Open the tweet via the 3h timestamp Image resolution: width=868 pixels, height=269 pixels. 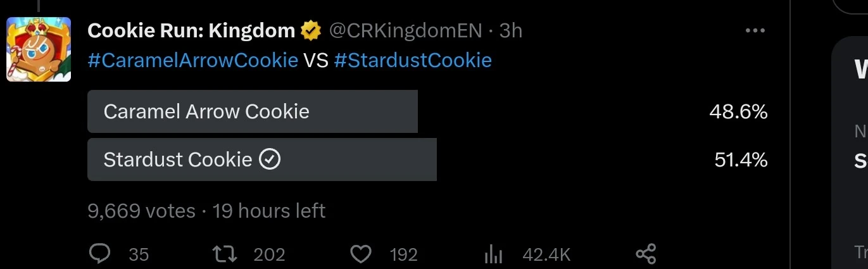(x=510, y=30)
